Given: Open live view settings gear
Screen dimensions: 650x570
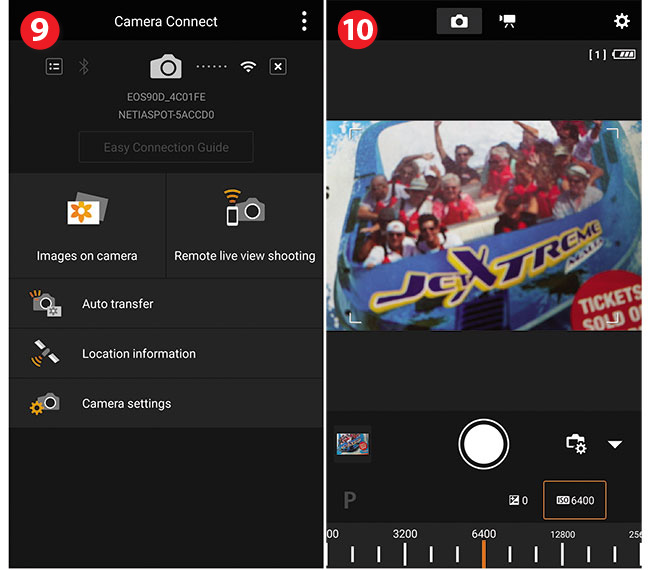Looking at the screenshot, I should (x=622, y=21).
